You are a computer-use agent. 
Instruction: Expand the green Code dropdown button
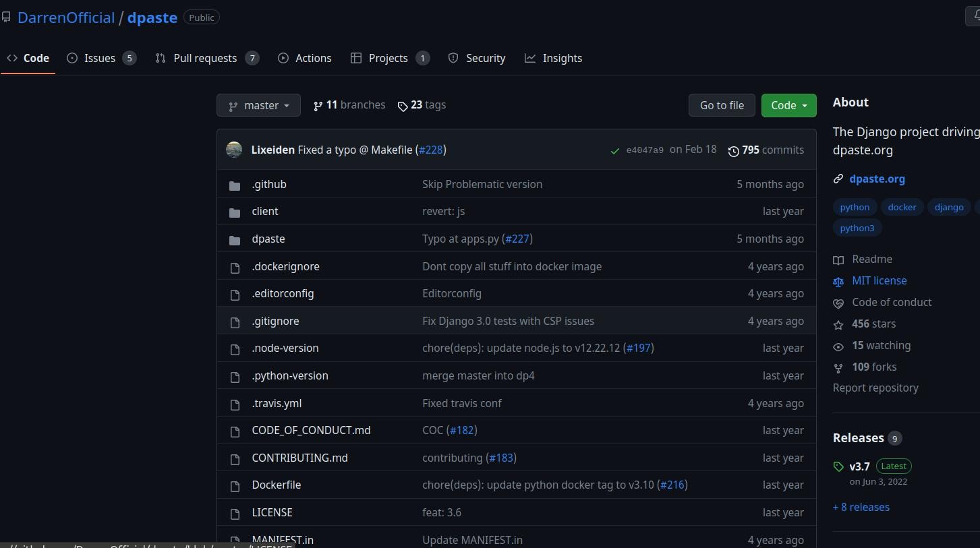click(x=788, y=105)
